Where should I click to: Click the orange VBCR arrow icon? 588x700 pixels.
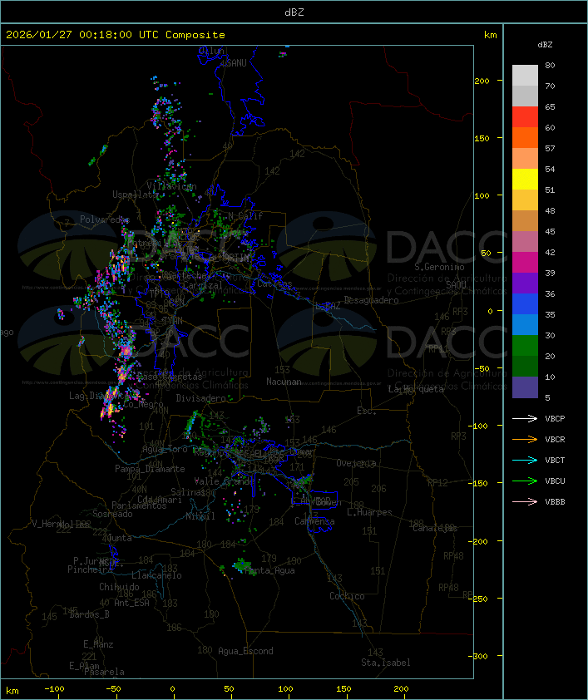[x=525, y=439]
